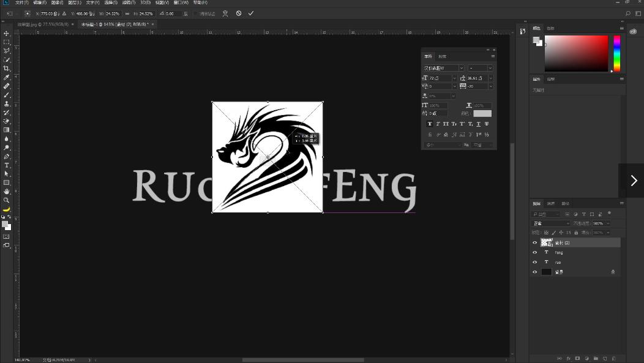644x363 pixels.
Task: Select the Move tool in the toolbar
Action: [6, 33]
